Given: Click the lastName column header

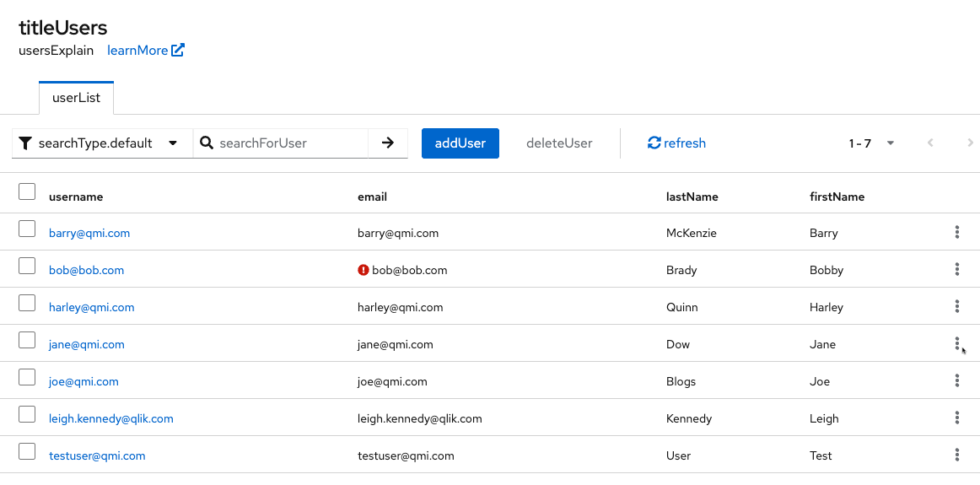Looking at the screenshot, I should point(692,197).
